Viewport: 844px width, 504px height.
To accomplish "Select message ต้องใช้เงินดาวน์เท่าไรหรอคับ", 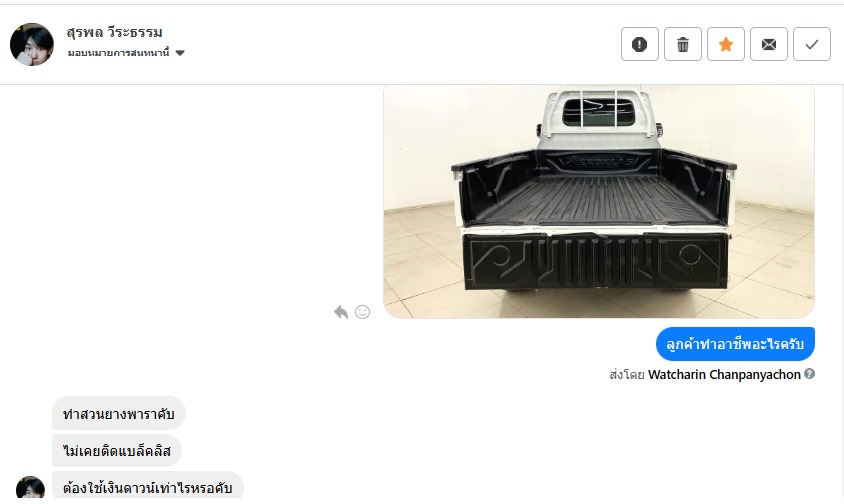I will (x=147, y=486).
